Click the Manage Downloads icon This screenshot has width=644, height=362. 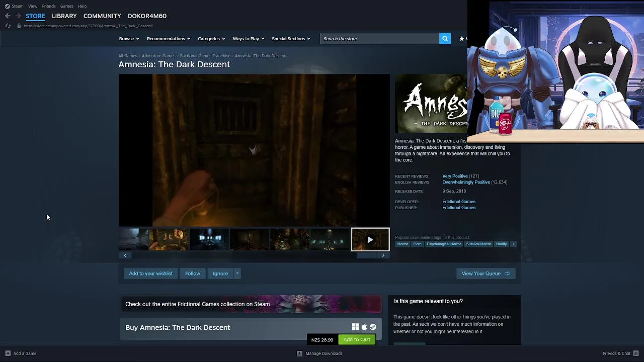(299, 353)
